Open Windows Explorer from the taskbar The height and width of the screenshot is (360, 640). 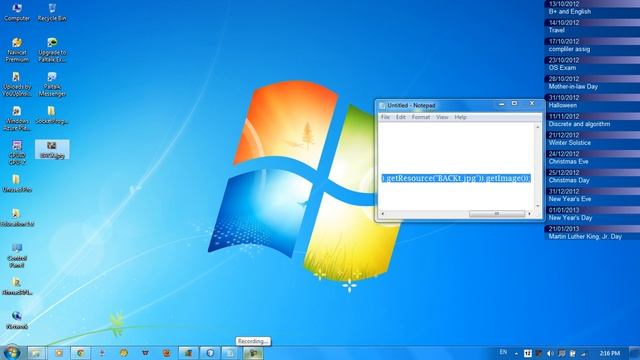click(x=36, y=353)
